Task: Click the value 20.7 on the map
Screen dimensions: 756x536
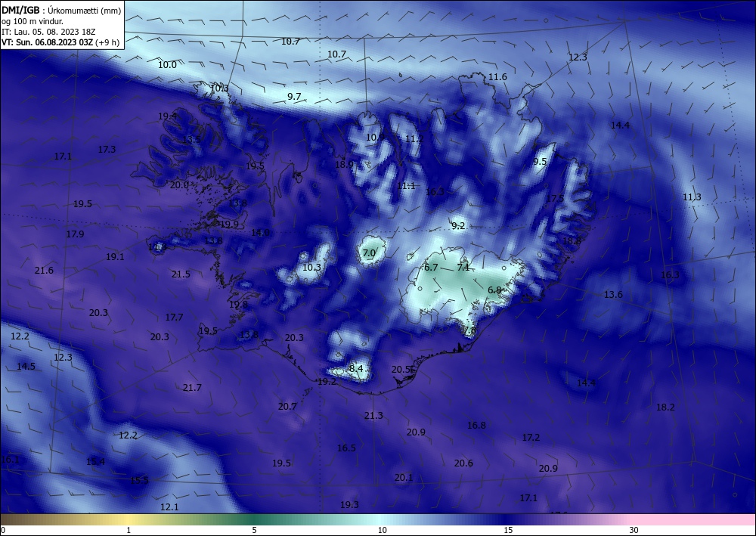Action: coord(287,407)
